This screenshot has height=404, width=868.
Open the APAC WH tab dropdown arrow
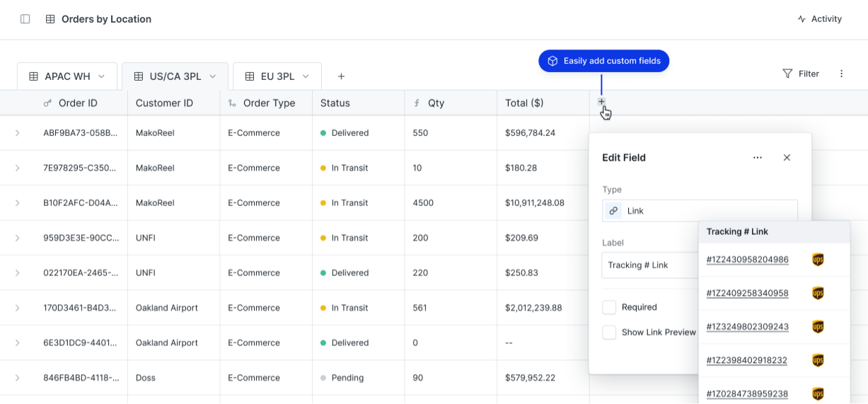pyautogui.click(x=101, y=76)
